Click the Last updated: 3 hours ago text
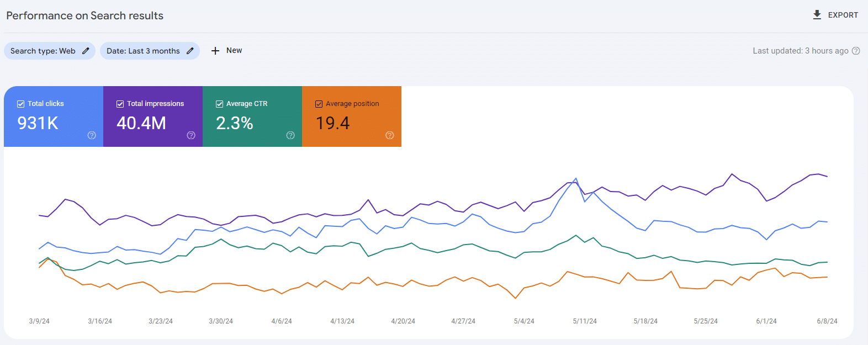Image resolution: width=868 pixels, height=345 pixels. pyautogui.click(x=801, y=51)
